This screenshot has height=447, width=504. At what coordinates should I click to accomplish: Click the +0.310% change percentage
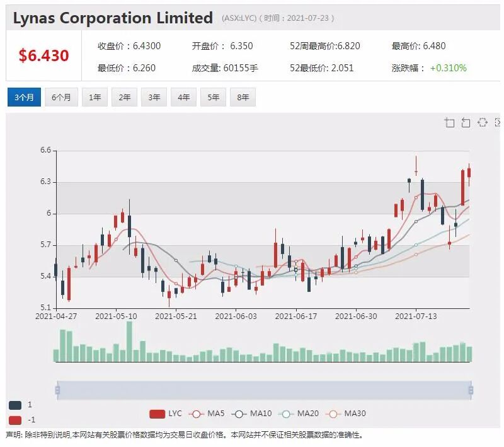(x=449, y=68)
